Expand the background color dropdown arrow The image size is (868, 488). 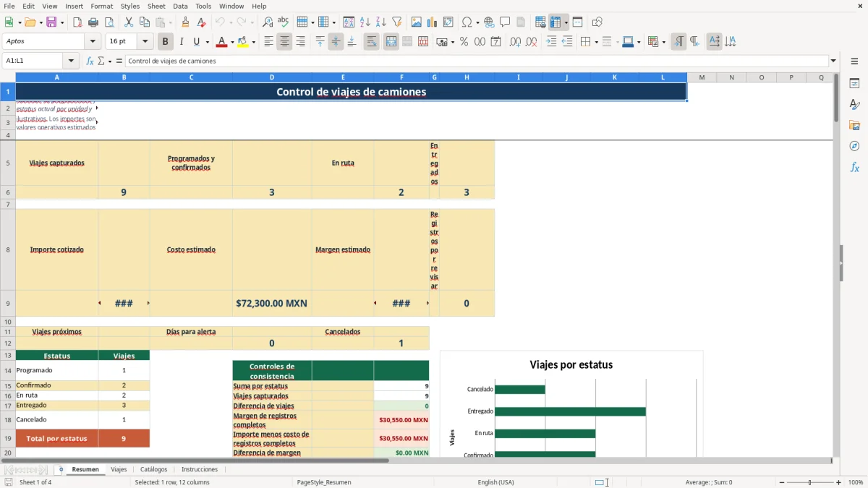(253, 42)
